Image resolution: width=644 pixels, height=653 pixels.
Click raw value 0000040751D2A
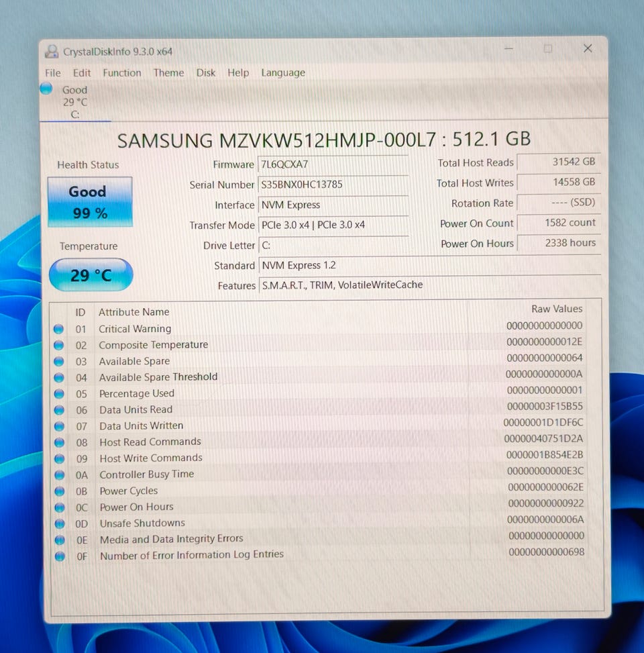click(543, 439)
